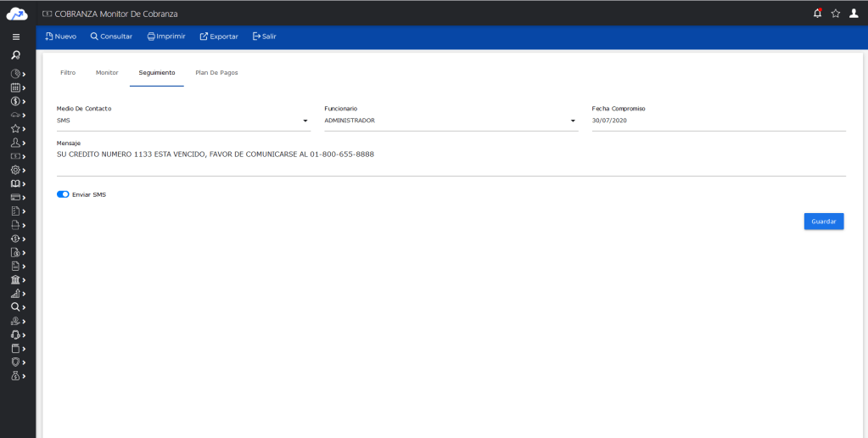Open the hamburger menu in the sidebar
The height and width of the screenshot is (438, 868).
click(16, 37)
